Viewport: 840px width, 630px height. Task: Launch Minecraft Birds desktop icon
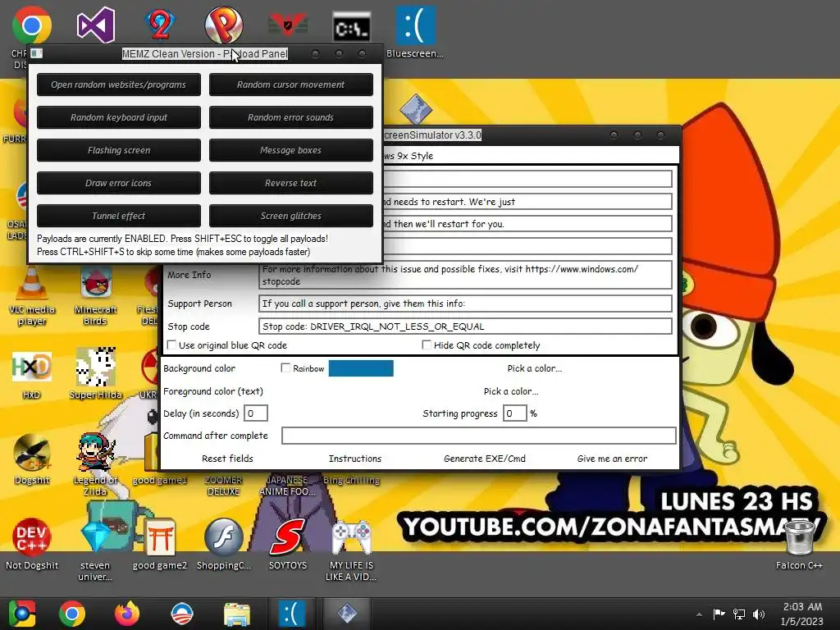[95, 295]
